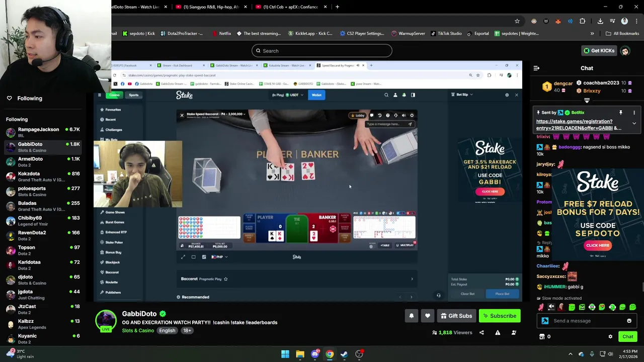Expand the gift leaderboard arrow
The image size is (644, 362).
(587, 100)
